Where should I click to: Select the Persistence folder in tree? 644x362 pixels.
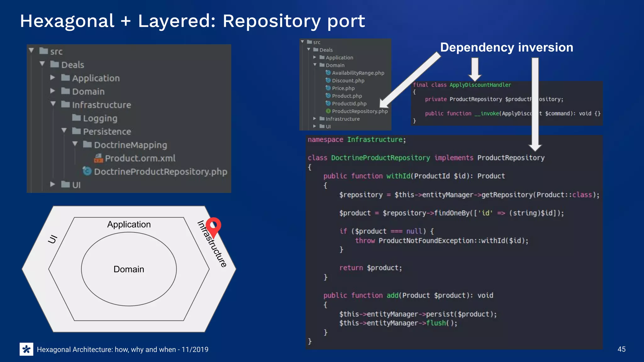(107, 131)
